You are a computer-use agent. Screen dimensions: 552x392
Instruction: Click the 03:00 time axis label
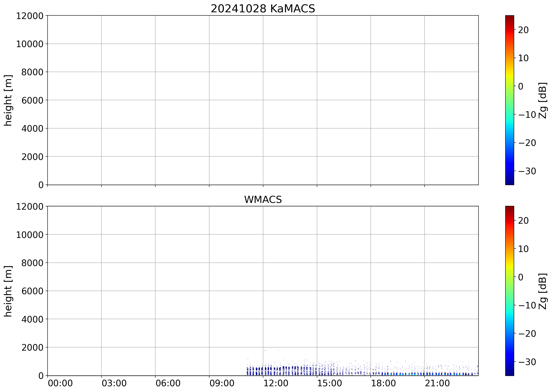(114, 383)
